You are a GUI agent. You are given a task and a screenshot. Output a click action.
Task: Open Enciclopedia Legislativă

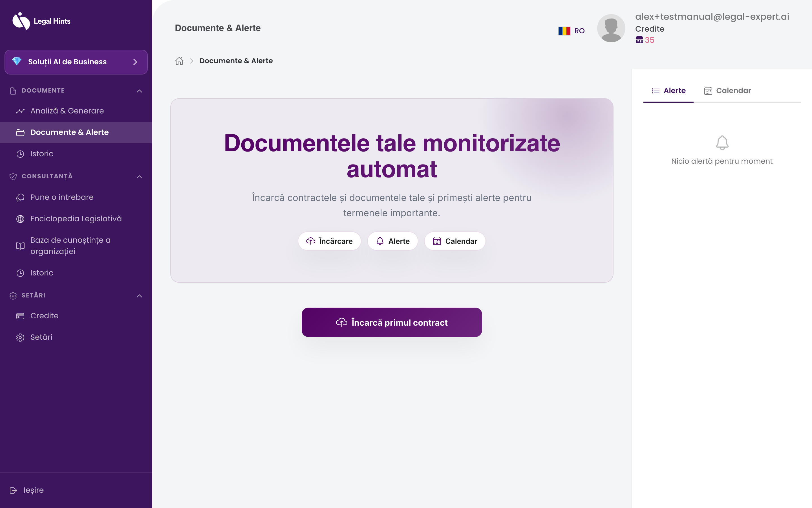76,219
